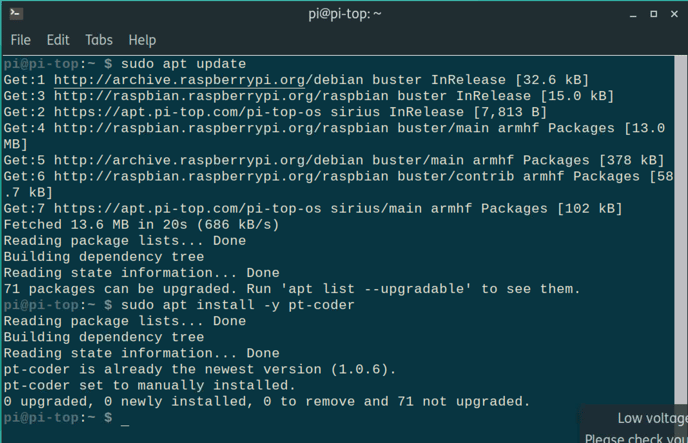The width and height of the screenshot is (688, 443).
Task: Click the raspbian URL in the Get:6 line
Action: [x=221, y=176]
